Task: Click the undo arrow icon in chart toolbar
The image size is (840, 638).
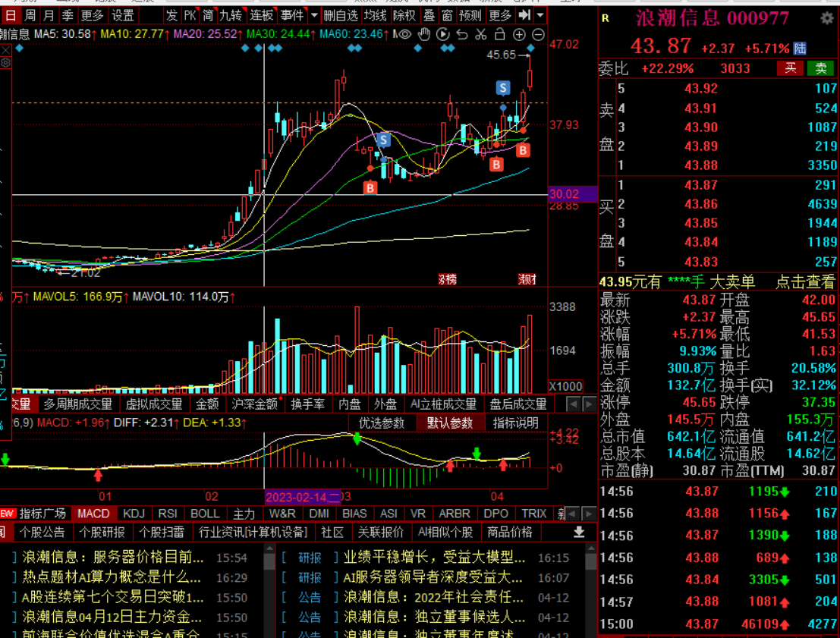Action: pyautogui.click(x=462, y=34)
